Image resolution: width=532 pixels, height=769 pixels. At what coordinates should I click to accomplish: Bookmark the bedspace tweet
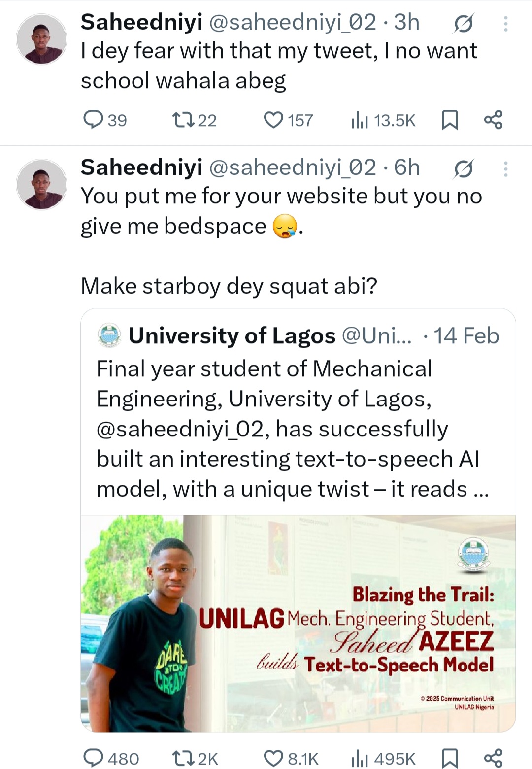[450, 758]
